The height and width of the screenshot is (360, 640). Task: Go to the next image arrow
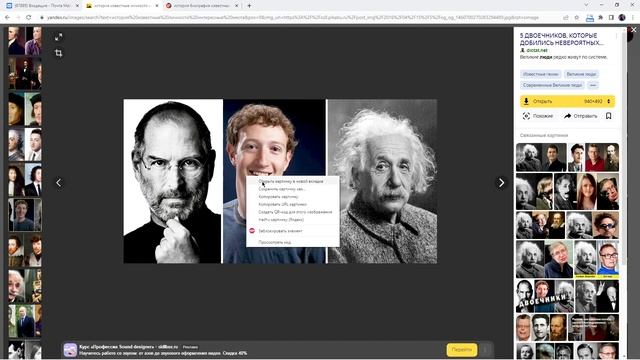[x=501, y=183]
